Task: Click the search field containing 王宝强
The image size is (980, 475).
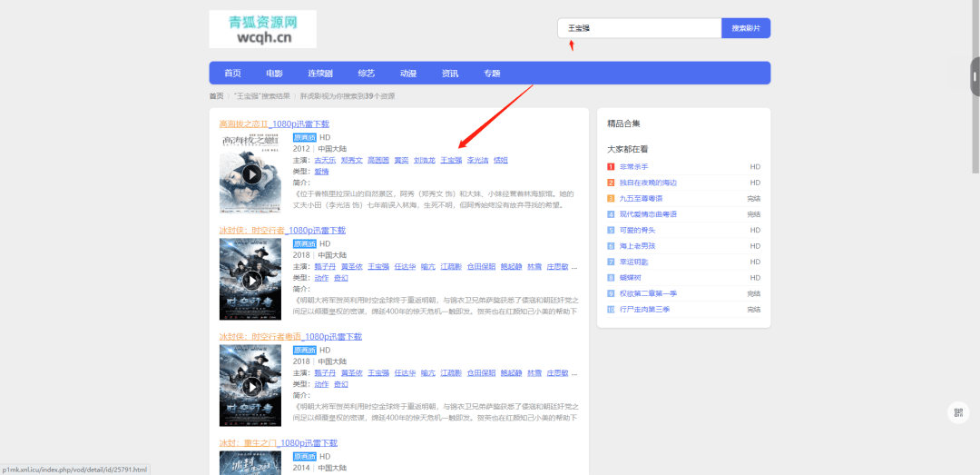Action: (x=639, y=28)
